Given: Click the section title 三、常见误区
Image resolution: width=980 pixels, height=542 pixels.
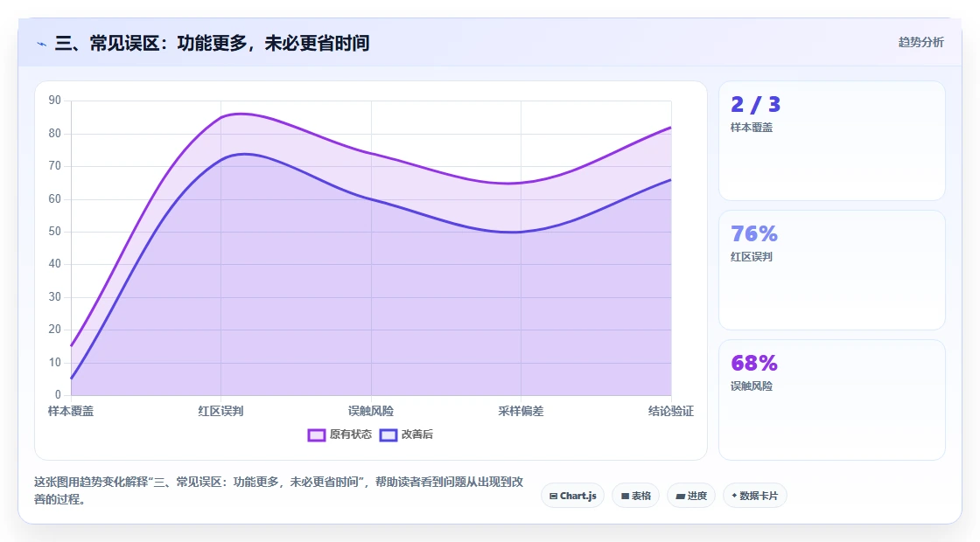Looking at the screenshot, I should pyautogui.click(x=212, y=43).
